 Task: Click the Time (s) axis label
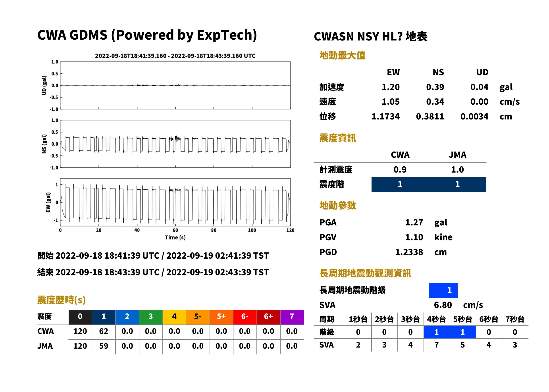pos(175,238)
